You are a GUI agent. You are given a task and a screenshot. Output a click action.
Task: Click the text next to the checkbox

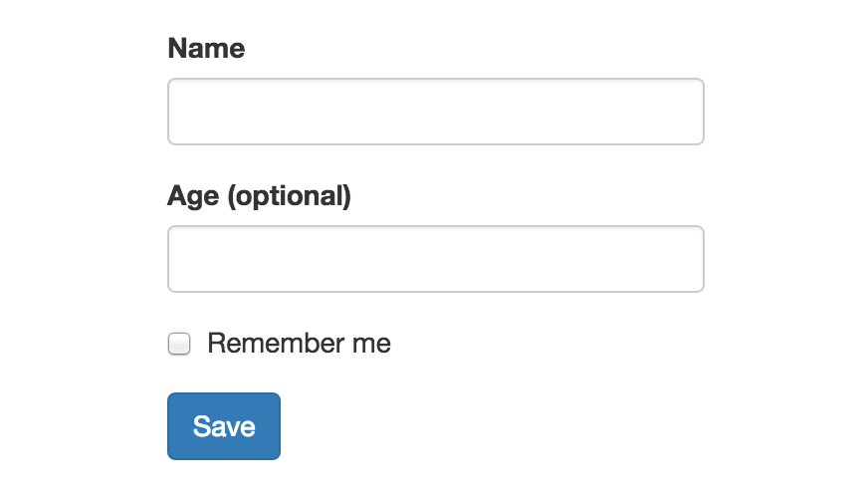299,343
